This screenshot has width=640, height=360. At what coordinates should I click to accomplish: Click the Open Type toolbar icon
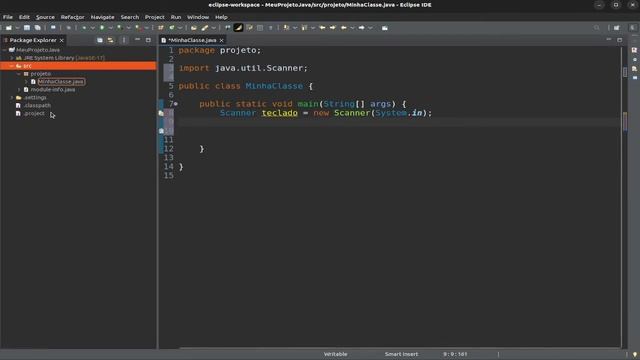pyautogui.click(x=194, y=28)
